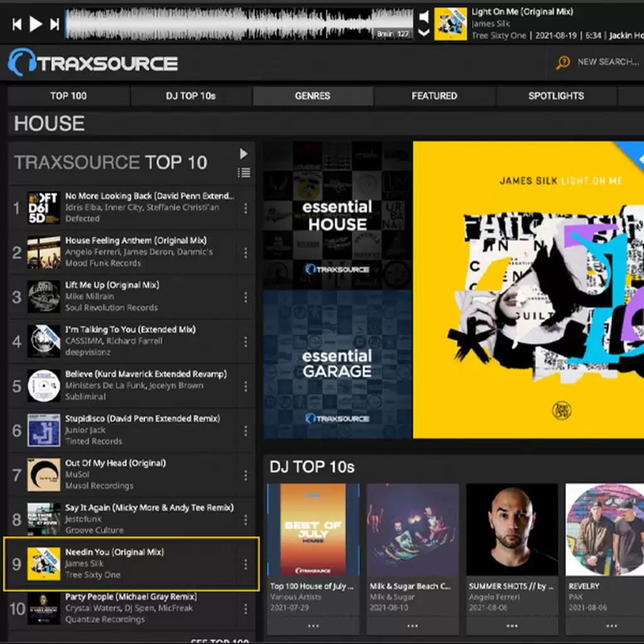
Task: Switch to the TOP 100 tab
Action: 69,96
